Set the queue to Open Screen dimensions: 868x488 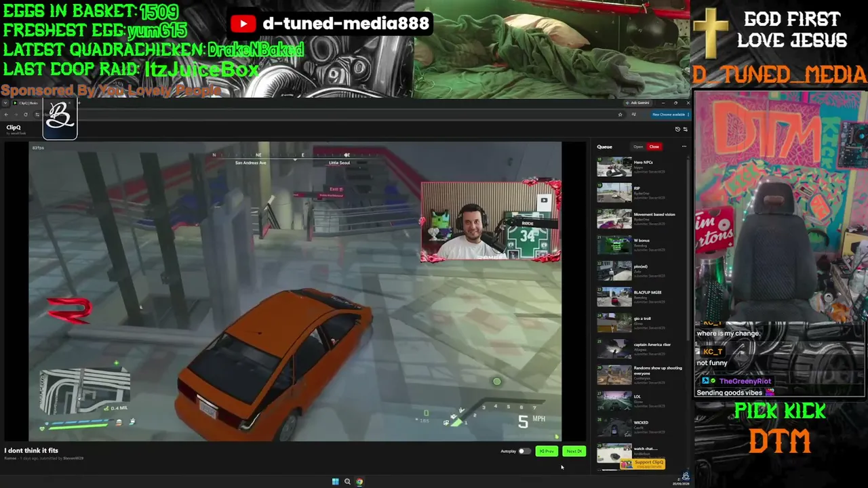pyautogui.click(x=638, y=146)
